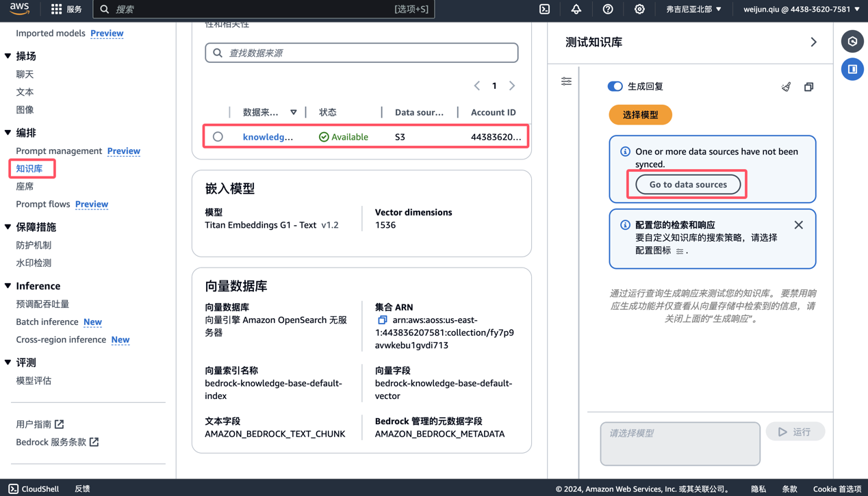
Task: Open the help question mark icon
Action: [608, 9]
